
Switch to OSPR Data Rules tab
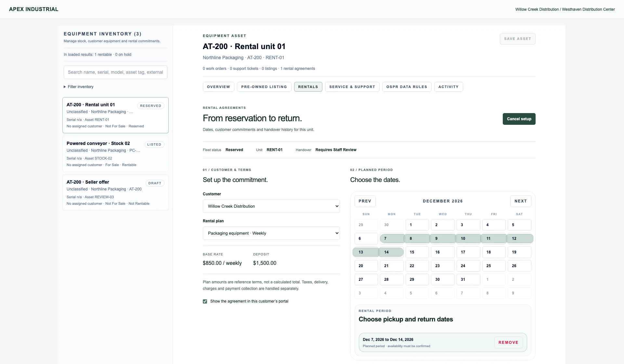407,87
